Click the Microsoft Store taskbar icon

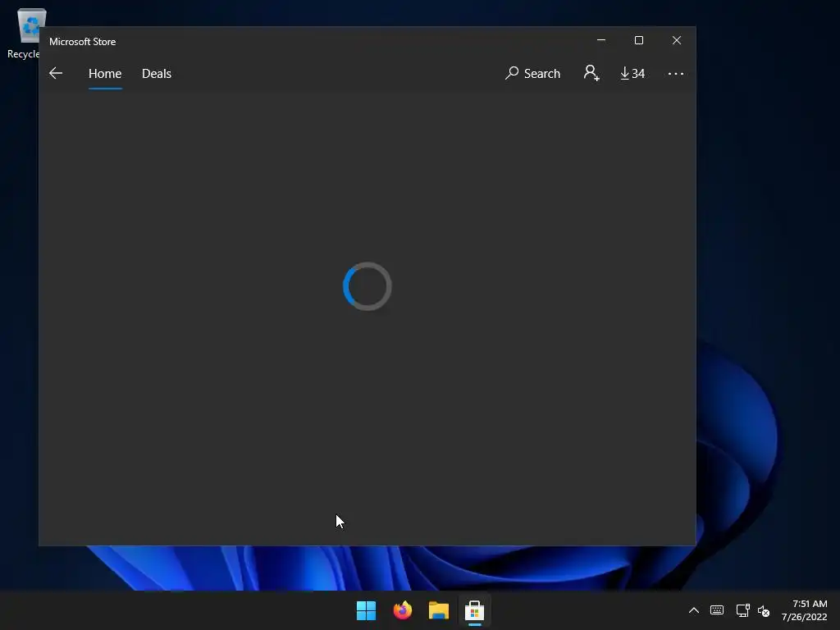tap(474, 610)
